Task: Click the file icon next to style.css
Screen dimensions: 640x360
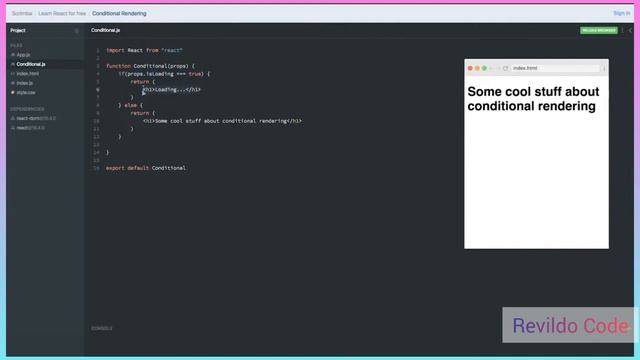Action: (13, 93)
